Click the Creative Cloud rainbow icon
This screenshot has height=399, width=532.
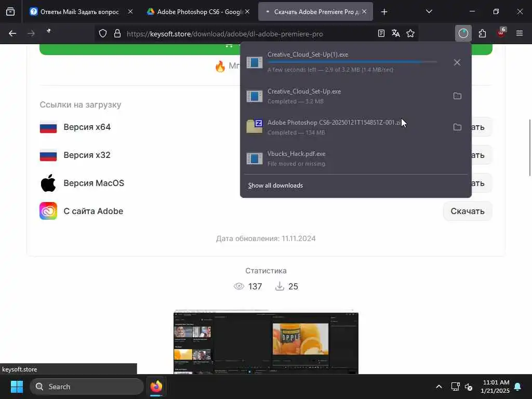coord(48,211)
